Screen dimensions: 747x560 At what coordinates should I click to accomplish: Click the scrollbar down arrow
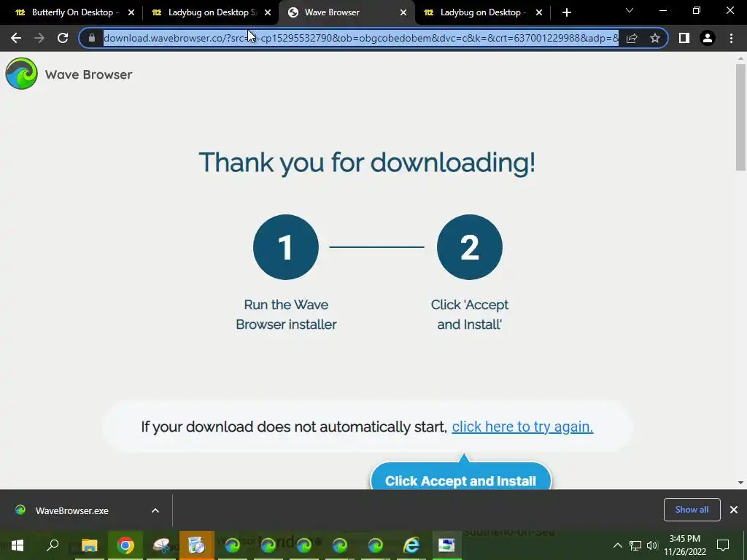[740, 483]
